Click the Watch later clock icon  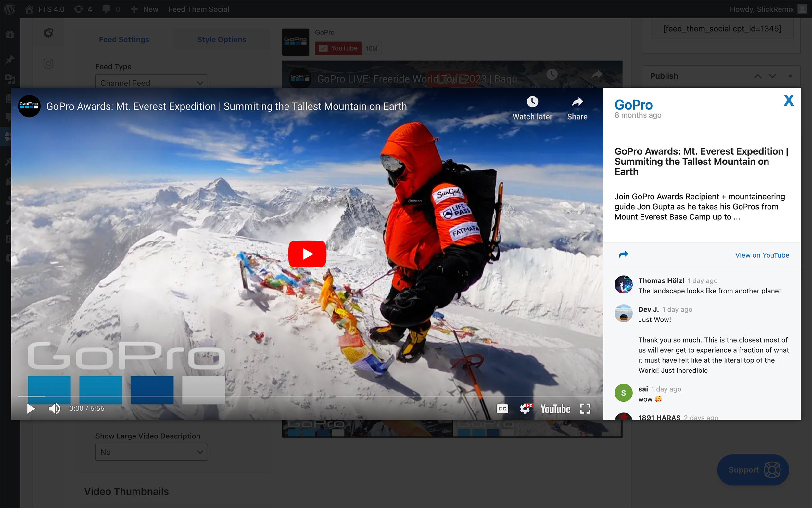(x=532, y=102)
